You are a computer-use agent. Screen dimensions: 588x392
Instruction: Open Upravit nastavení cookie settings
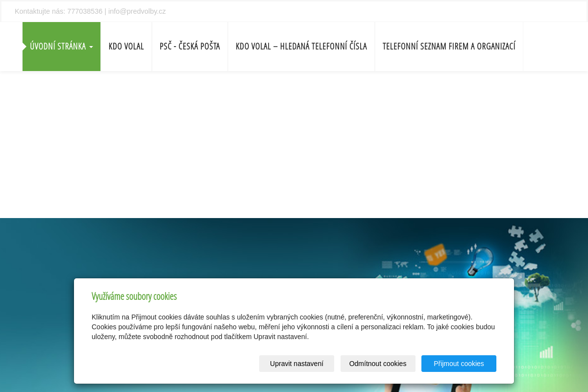296,364
